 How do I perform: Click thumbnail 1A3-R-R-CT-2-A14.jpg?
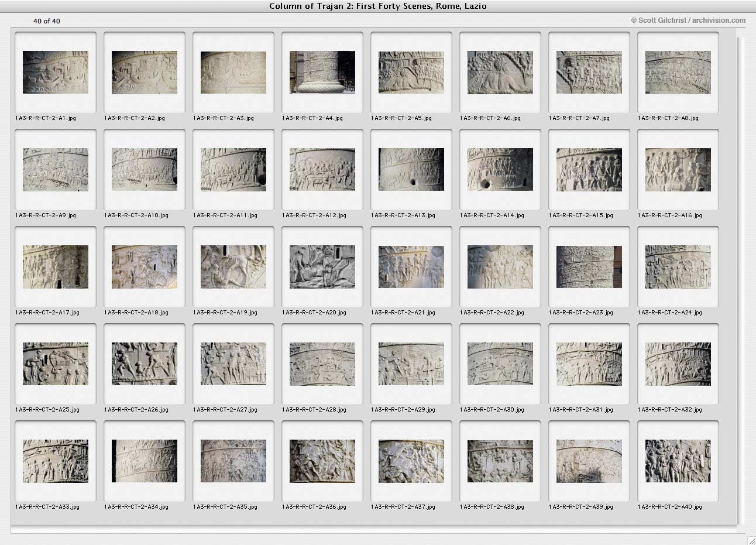coord(500,169)
